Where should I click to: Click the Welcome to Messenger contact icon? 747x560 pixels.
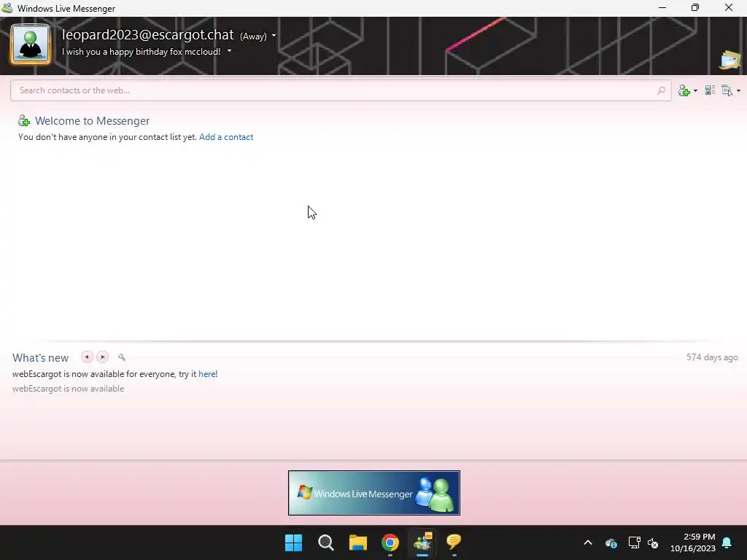(24, 121)
